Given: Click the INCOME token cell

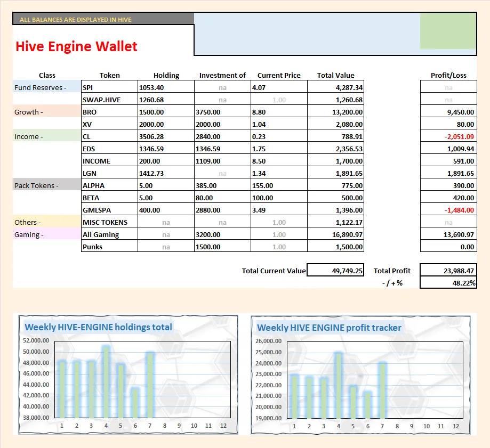Looking at the screenshot, I should pyautogui.click(x=109, y=161).
